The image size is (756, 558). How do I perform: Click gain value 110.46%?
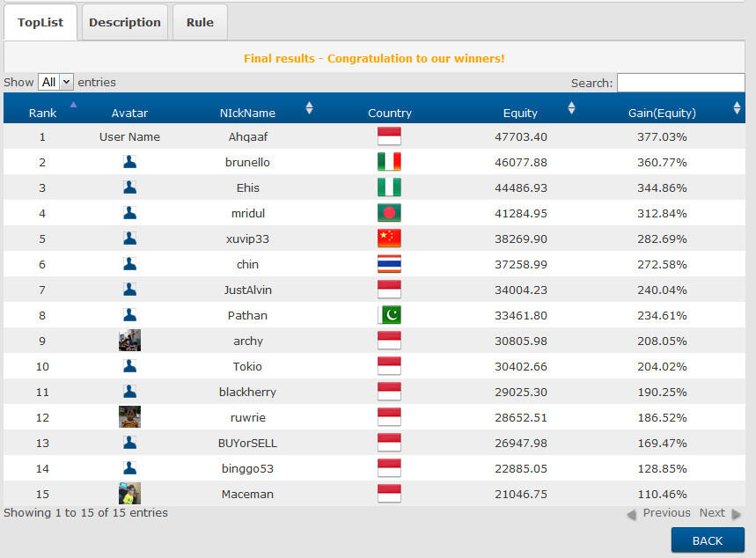(662, 495)
